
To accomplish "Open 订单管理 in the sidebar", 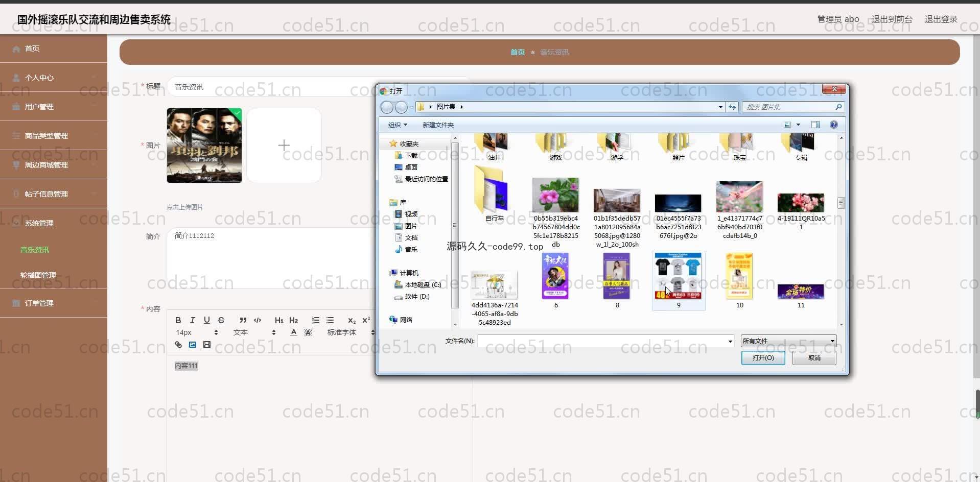I will click(54, 303).
